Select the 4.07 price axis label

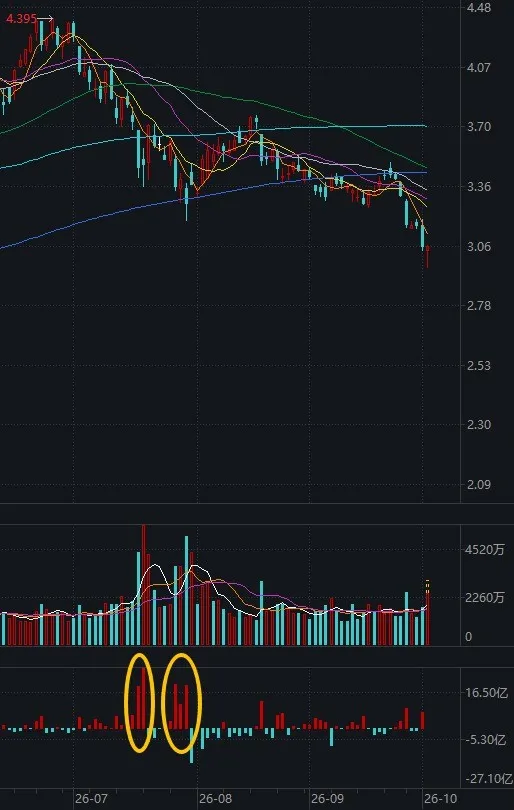click(x=478, y=67)
